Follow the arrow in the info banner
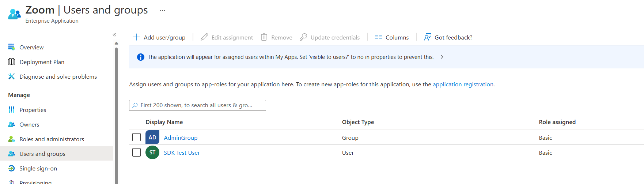Screen dimensions: 644x184 click(x=440, y=57)
